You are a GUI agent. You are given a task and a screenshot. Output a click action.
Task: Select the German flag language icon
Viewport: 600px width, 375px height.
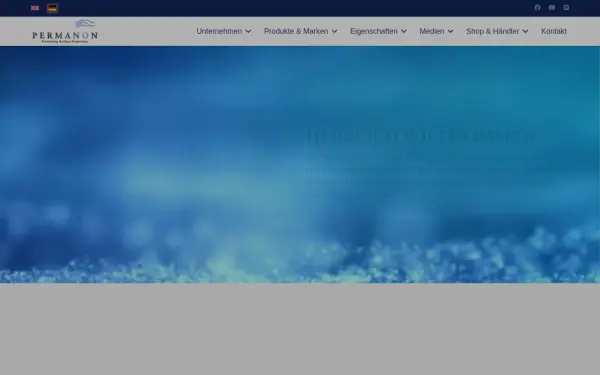point(52,8)
